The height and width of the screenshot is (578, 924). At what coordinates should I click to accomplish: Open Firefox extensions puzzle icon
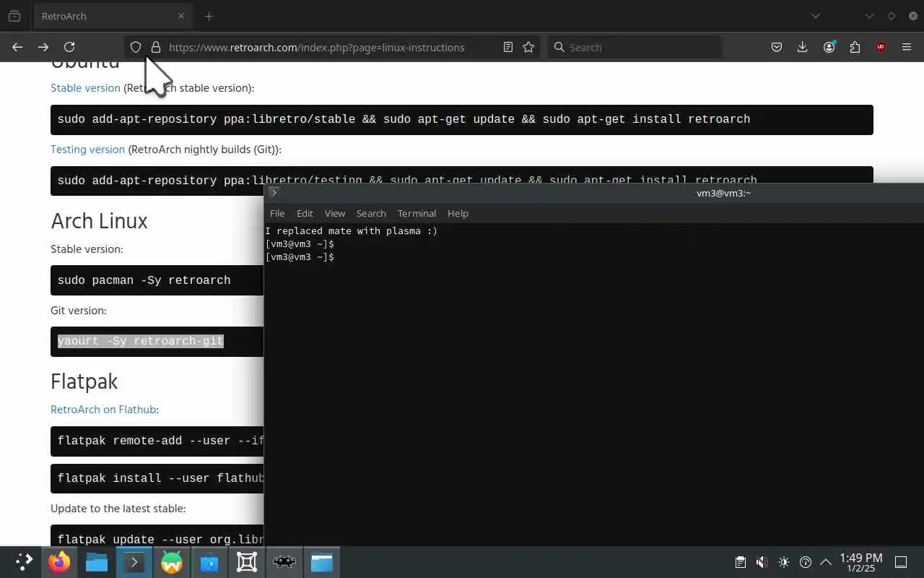(x=855, y=47)
